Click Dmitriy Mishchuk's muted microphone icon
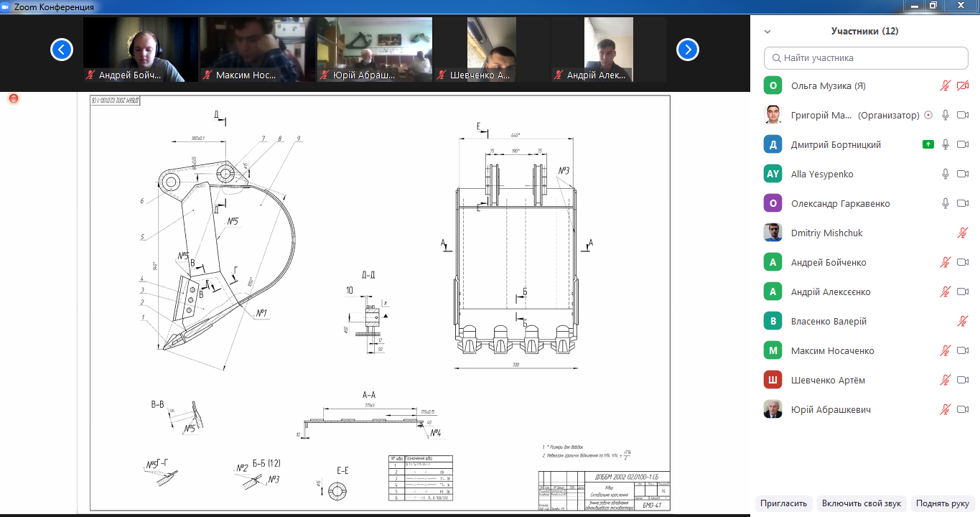980x517 pixels. point(963,233)
